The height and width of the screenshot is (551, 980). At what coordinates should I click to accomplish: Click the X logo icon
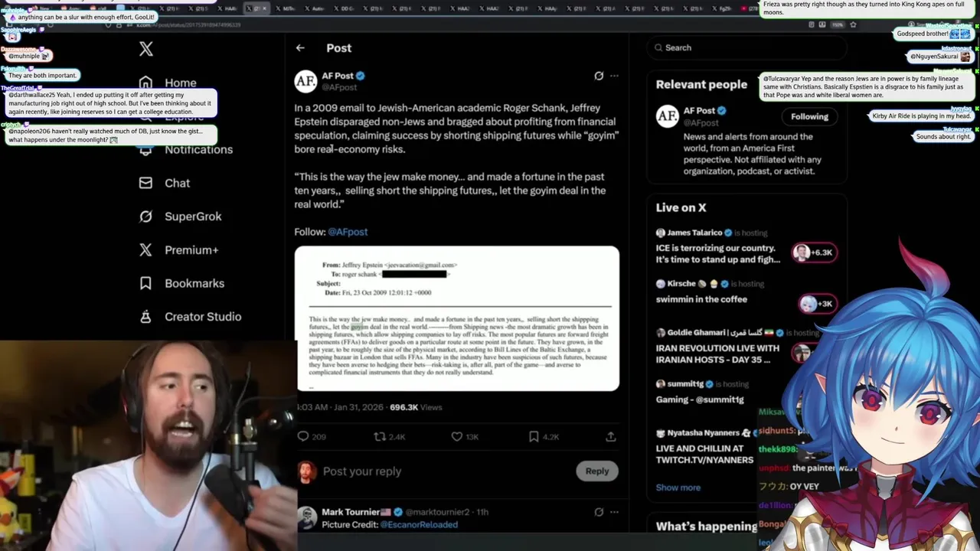point(146,49)
